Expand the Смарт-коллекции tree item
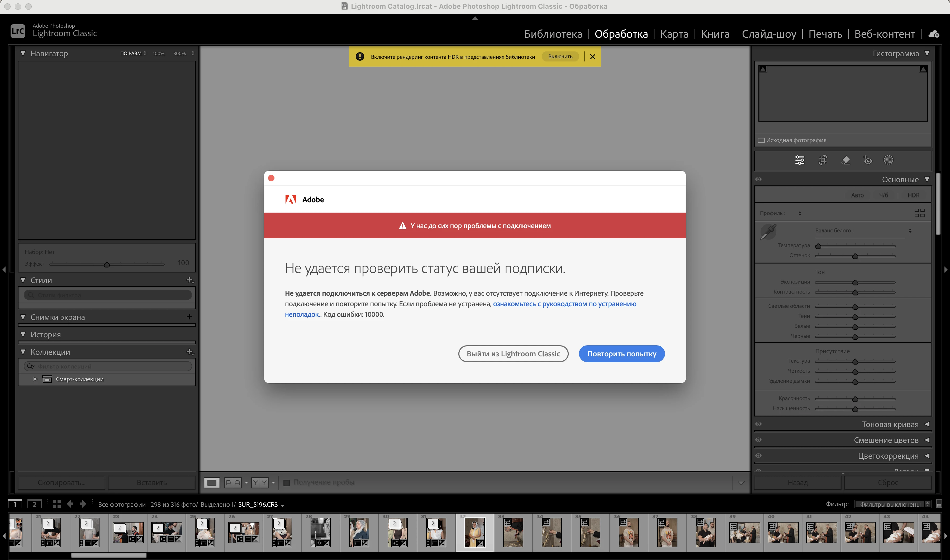950x560 pixels. point(35,379)
